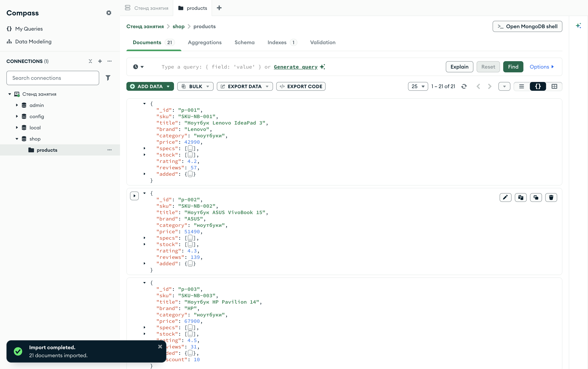Viewport: 588px width, 369px height.
Task: Go to next page of documents
Action: pos(490,86)
